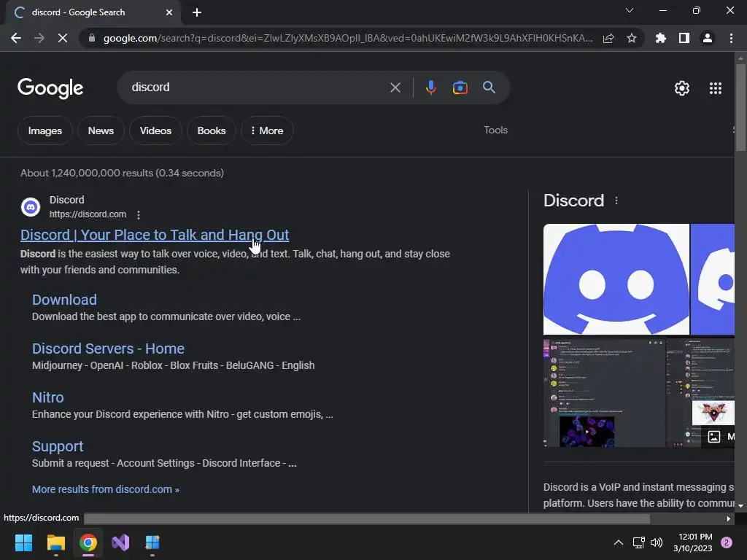
Task: Open more options beside discord.com URL
Action: tap(139, 215)
